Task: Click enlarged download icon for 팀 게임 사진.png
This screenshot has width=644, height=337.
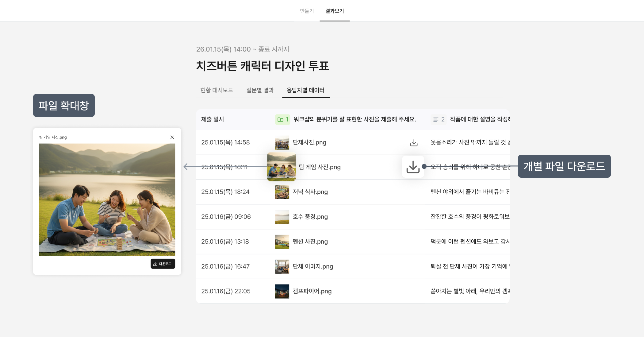Action: [x=413, y=167]
